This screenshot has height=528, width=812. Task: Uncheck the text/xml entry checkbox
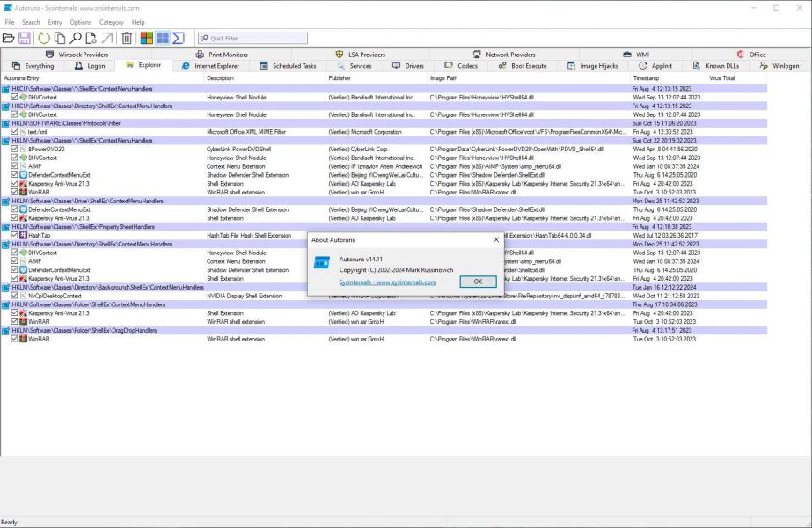click(14, 132)
